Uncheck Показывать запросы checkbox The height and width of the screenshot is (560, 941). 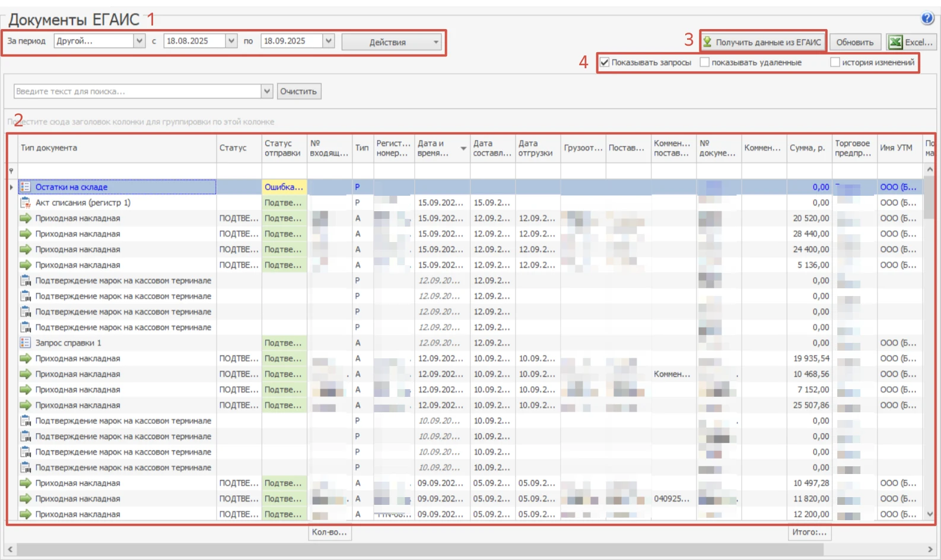[x=604, y=62]
